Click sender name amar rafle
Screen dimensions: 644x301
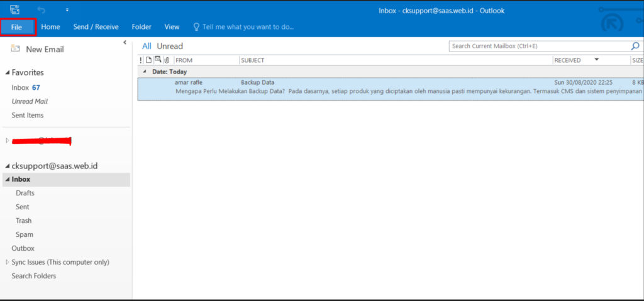pos(189,82)
